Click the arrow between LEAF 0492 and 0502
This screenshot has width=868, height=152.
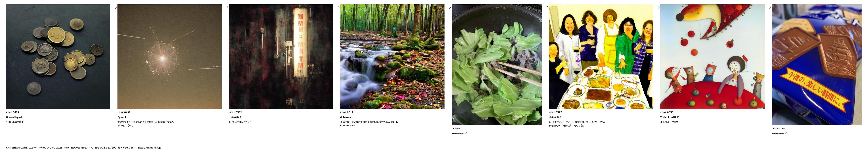tap(225, 7)
